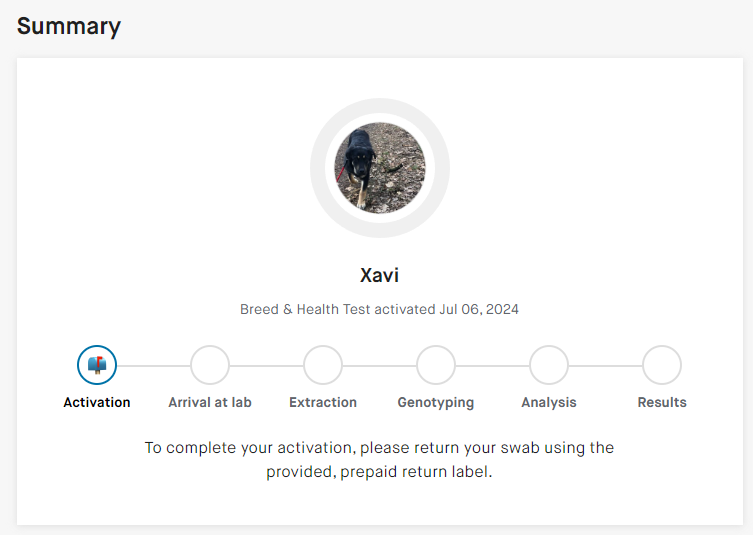Click the Breed & Health Test activation date text

[x=379, y=309]
